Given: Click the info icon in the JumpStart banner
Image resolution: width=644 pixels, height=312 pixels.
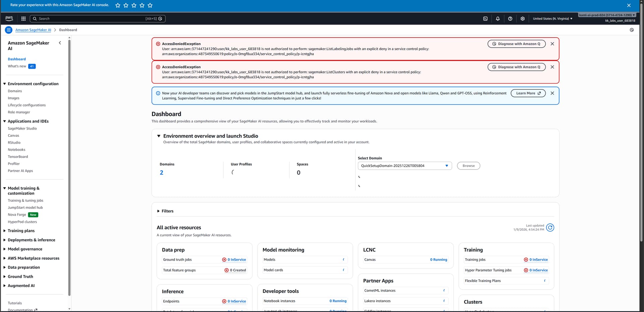Looking at the screenshot, I should tap(158, 93).
